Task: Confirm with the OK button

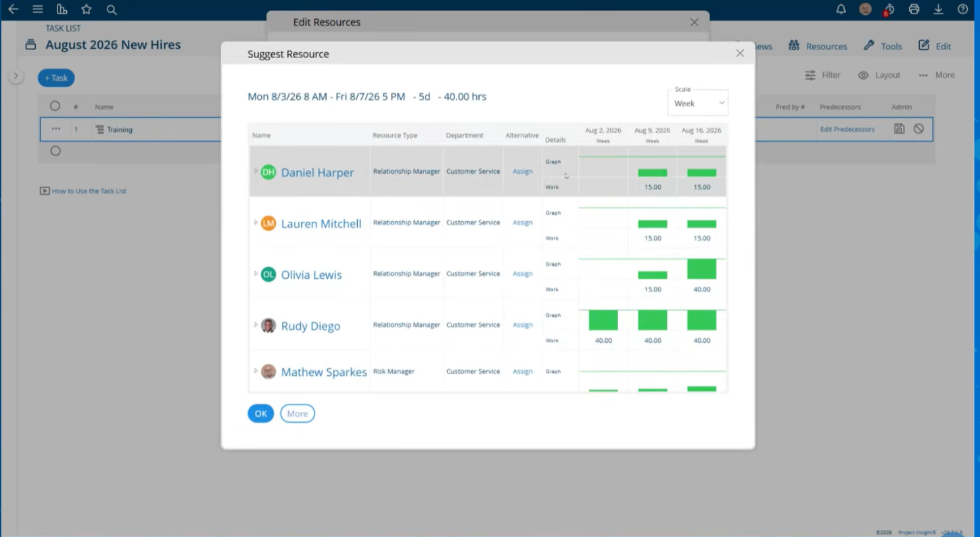Action: pyautogui.click(x=260, y=414)
